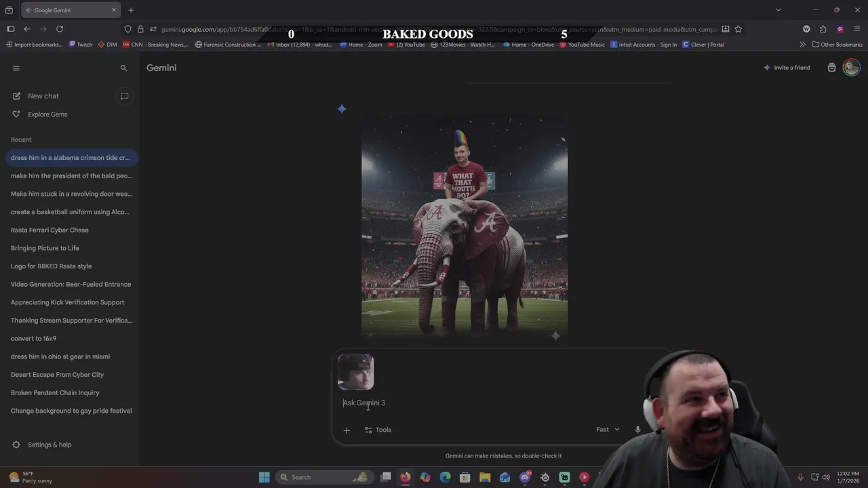Open chat 'Appreciating Kick Verification Support'

(71, 302)
